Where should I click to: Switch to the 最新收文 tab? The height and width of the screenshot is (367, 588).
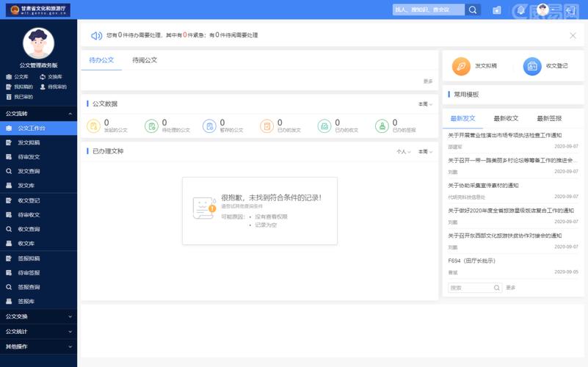point(506,118)
